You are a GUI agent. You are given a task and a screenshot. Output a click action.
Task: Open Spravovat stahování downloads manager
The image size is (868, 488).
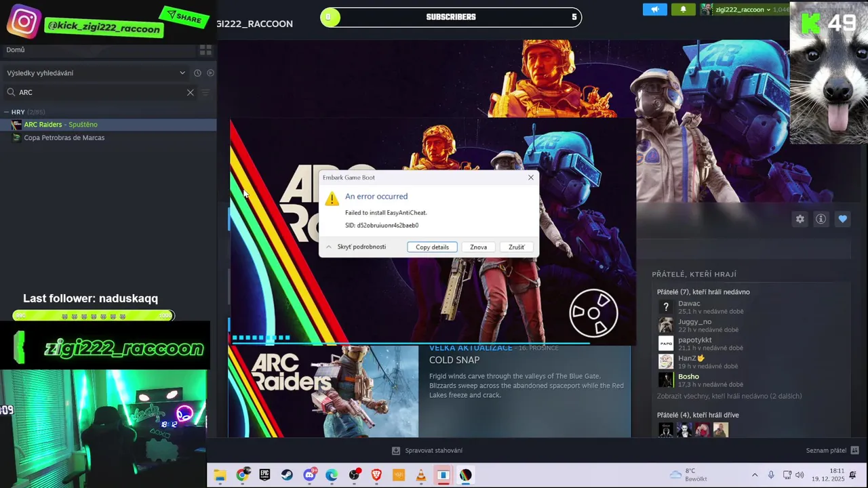433,451
